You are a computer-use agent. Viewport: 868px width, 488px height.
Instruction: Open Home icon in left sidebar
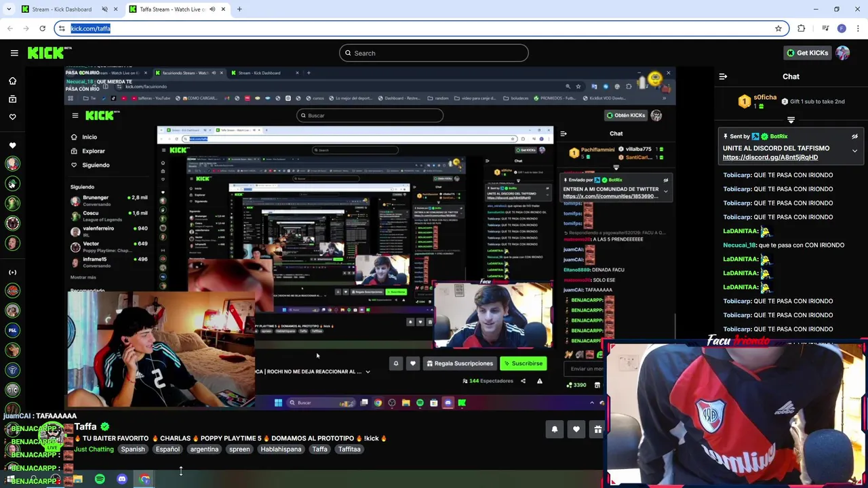(12, 81)
